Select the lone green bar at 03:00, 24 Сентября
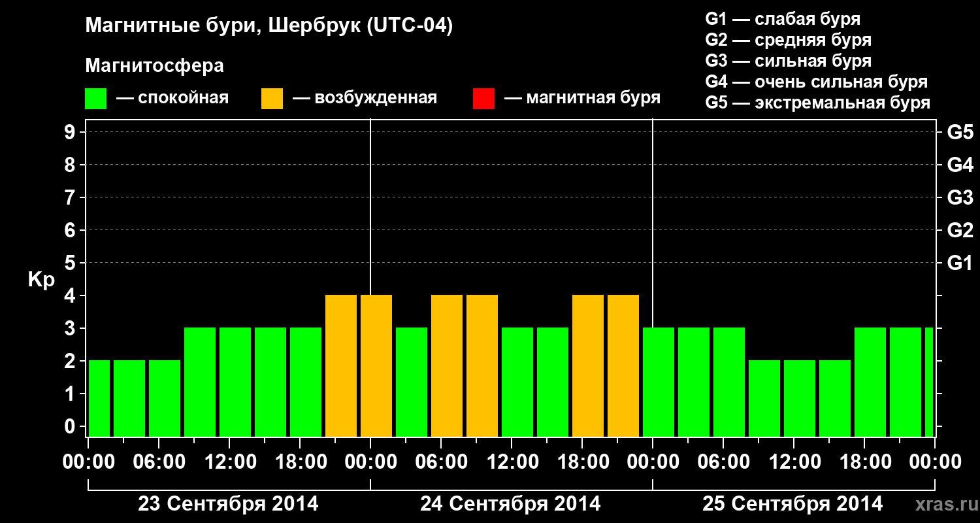Screen dimensions: 980x523 412,382
